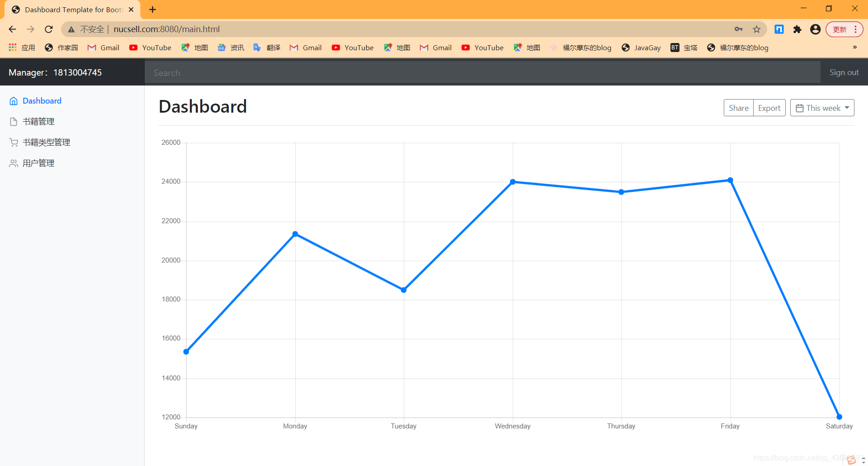Viewport: 868px width, 466px height.
Task: Open the extensions puzzle icon
Action: coord(797,29)
